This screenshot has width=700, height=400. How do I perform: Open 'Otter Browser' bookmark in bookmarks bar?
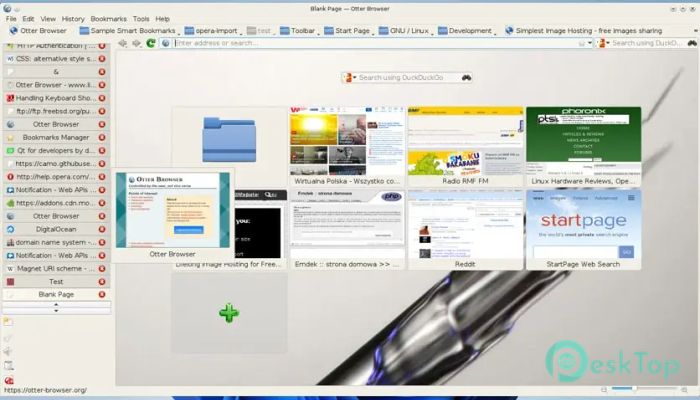tap(38, 31)
